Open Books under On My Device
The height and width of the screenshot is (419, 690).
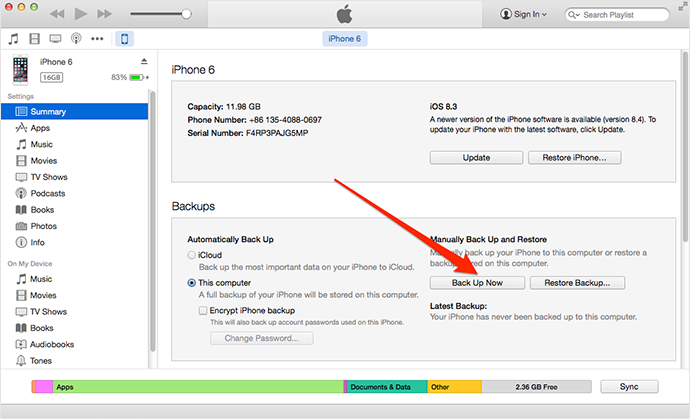[74, 328]
